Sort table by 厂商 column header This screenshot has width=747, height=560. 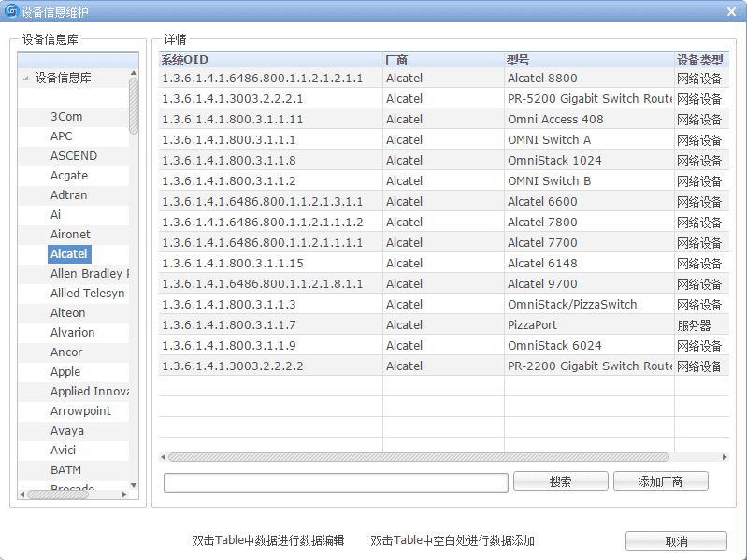coord(443,60)
